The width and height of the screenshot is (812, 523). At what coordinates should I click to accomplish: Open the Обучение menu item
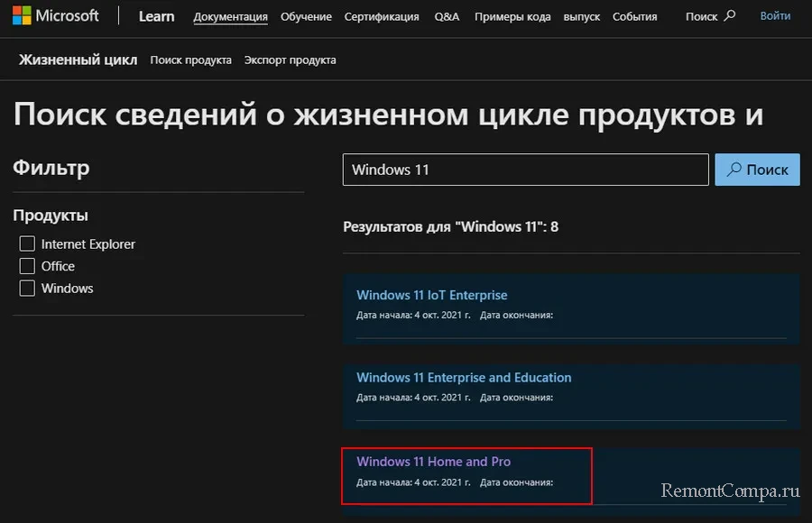[306, 17]
